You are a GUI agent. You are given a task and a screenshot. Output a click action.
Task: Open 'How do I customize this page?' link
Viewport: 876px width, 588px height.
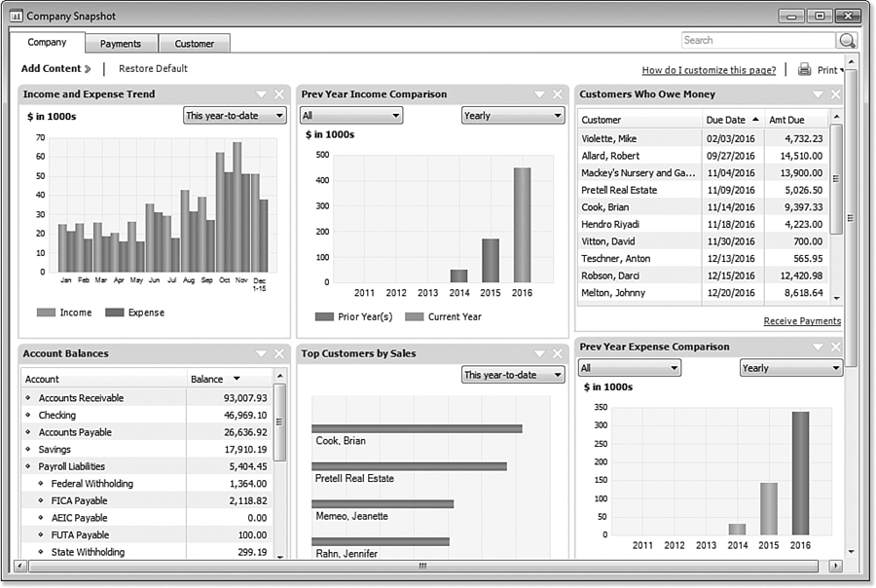(709, 70)
